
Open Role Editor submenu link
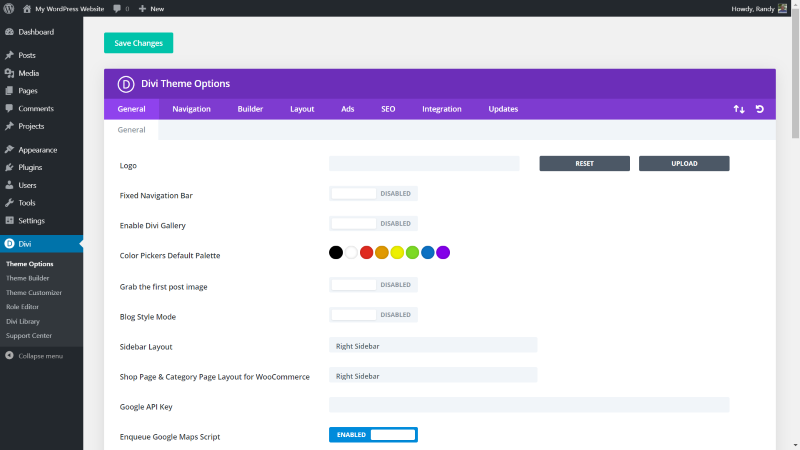point(22,307)
